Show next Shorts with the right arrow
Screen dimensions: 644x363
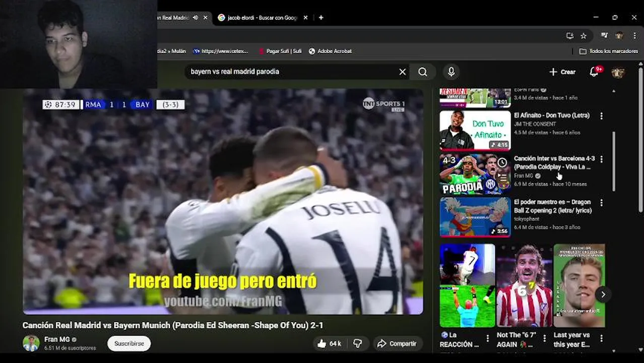[x=603, y=294]
